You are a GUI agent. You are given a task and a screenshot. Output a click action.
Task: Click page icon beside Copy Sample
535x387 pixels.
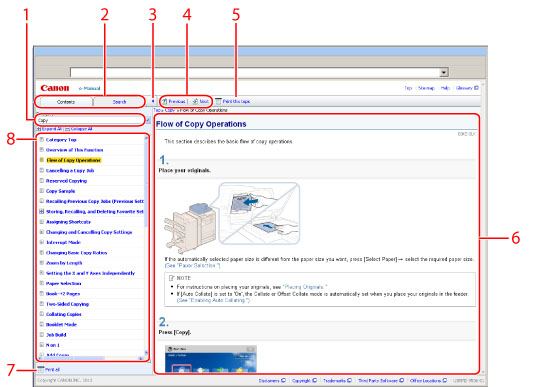click(x=42, y=191)
